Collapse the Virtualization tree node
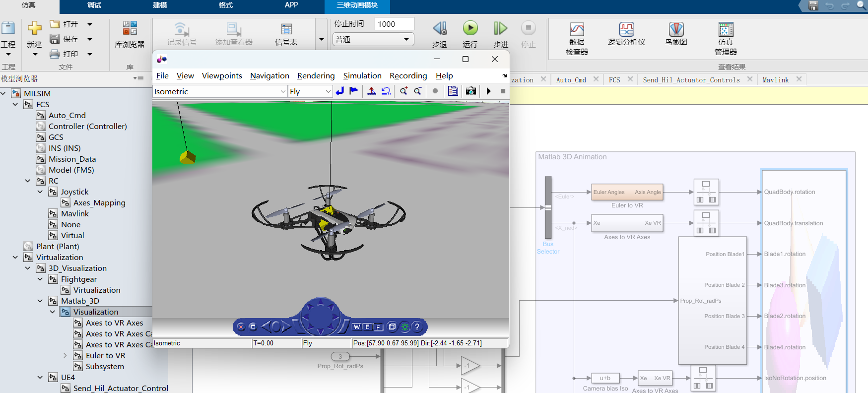The image size is (868, 393). [15, 257]
